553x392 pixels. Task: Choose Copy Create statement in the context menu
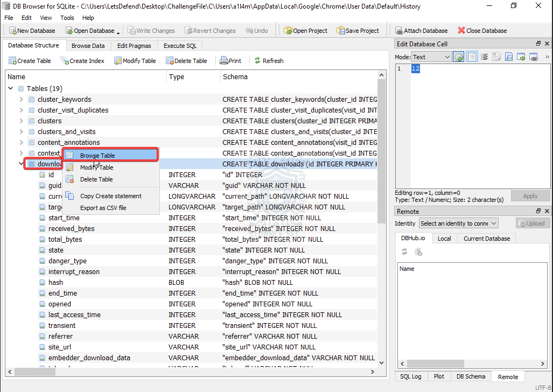pos(110,196)
